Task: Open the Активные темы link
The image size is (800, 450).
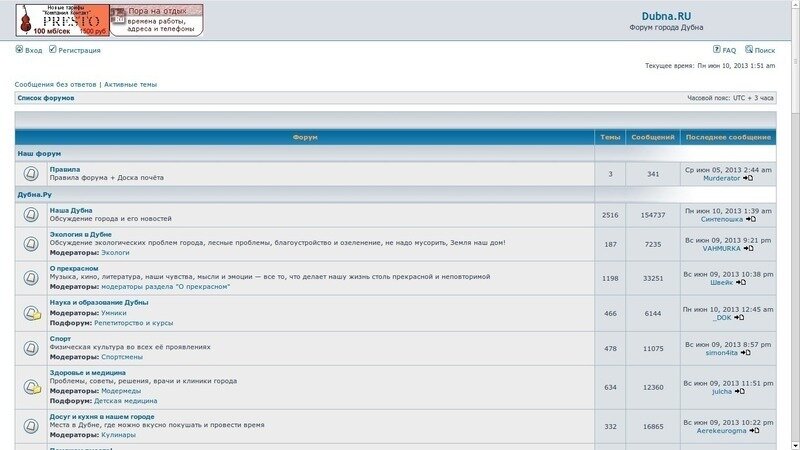Action: [x=130, y=85]
